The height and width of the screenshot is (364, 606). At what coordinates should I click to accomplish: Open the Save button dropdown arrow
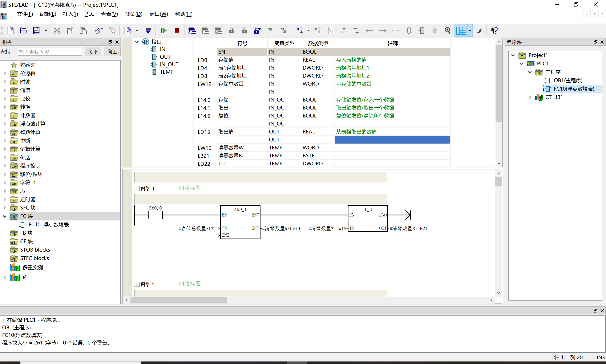(46, 30)
